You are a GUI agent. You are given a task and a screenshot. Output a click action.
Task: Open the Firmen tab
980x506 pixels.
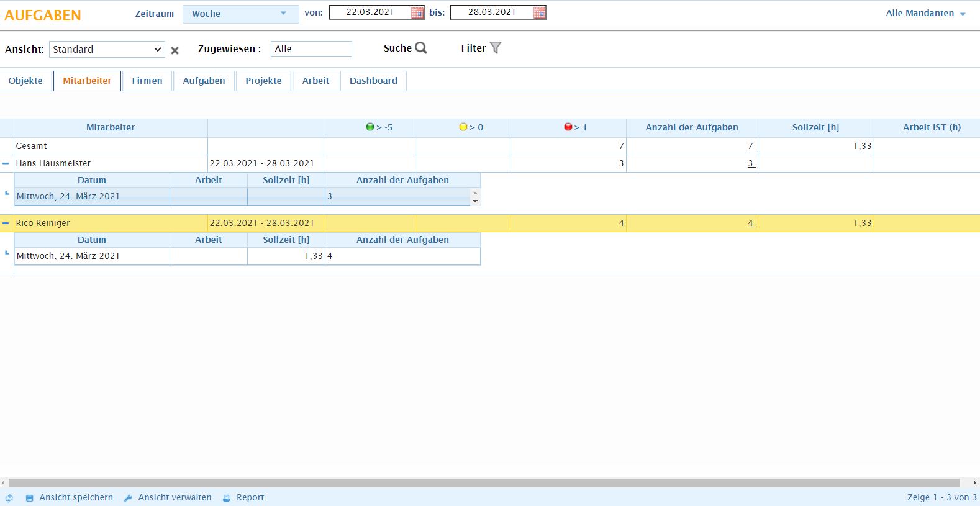[x=147, y=81]
